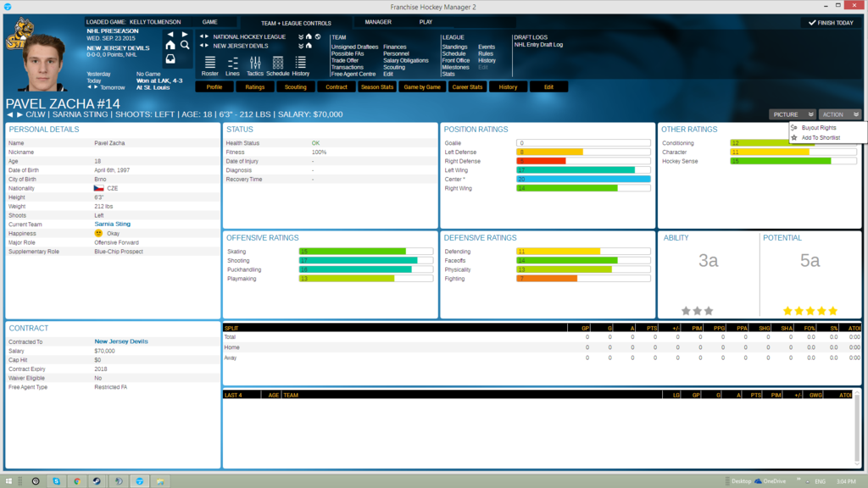
Task: Click the History list icon in team controls
Action: (300, 62)
